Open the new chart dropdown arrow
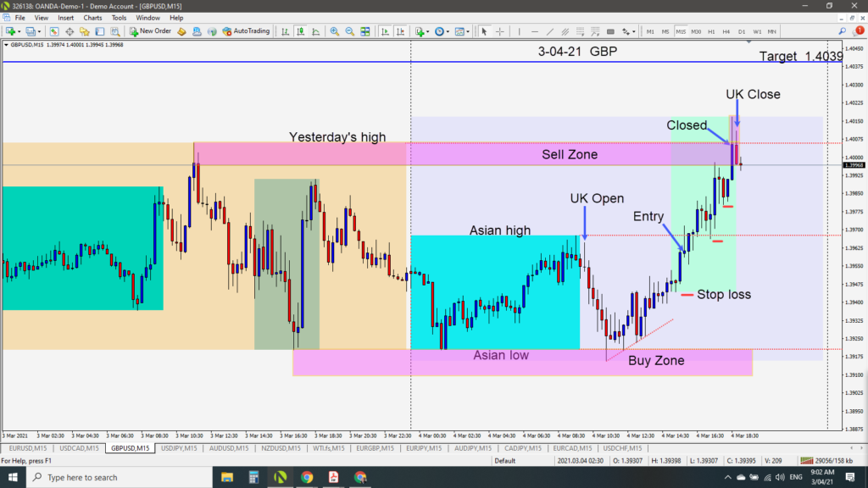This screenshot has height=488, width=868. point(19,31)
